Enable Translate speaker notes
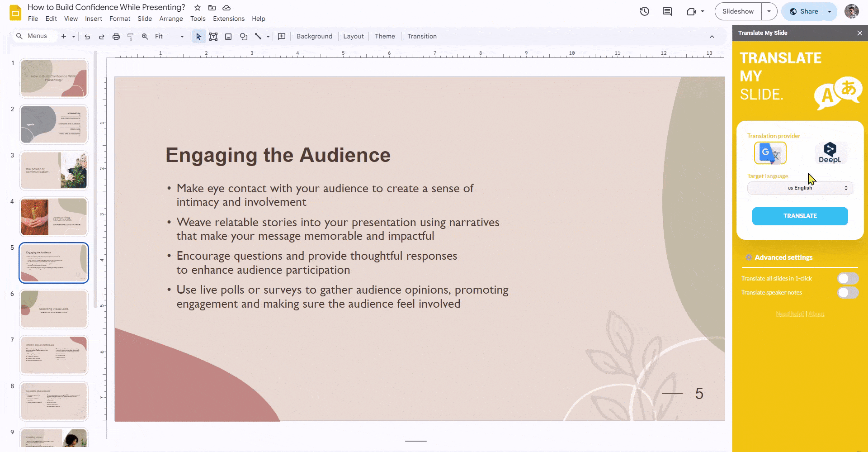Viewport: 868px width, 452px height. coord(847,293)
